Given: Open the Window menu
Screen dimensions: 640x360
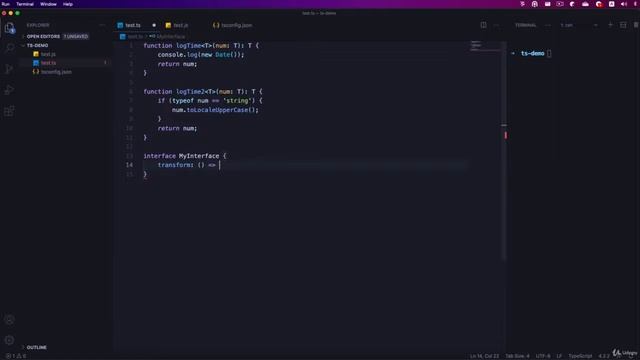Looking at the screenshot, I should 48,4.
